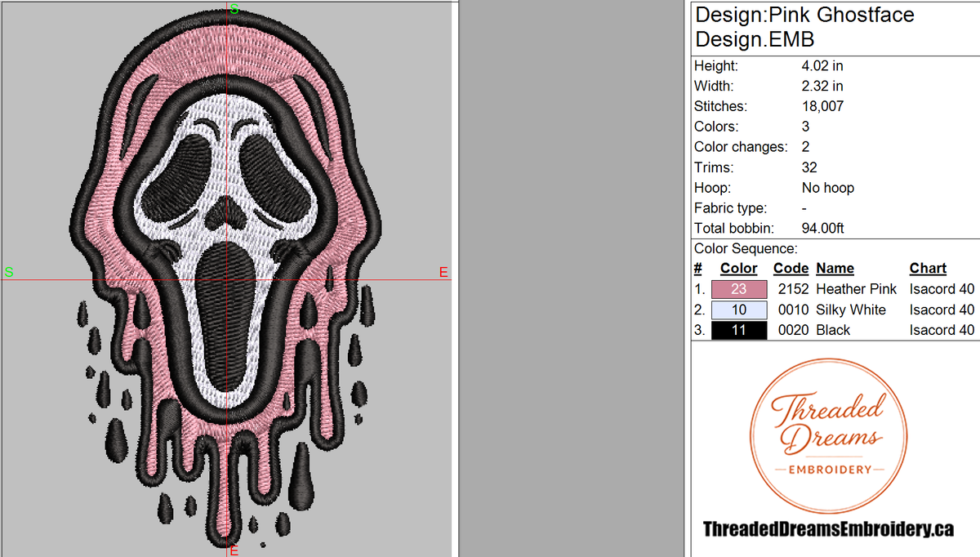The height and width of the screenshot is (557, 980).
Task: Click the 'Chart' column header
Action: (x=928, y=269)
